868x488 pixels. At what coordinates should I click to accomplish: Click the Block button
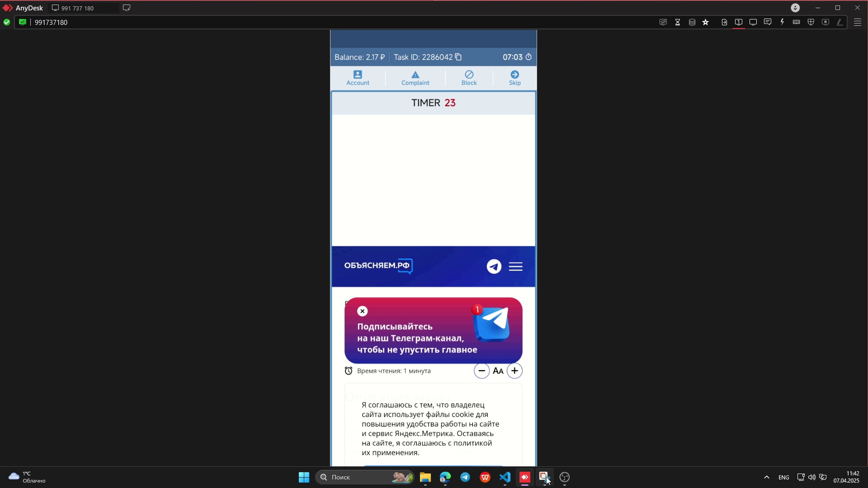(469, 78)
